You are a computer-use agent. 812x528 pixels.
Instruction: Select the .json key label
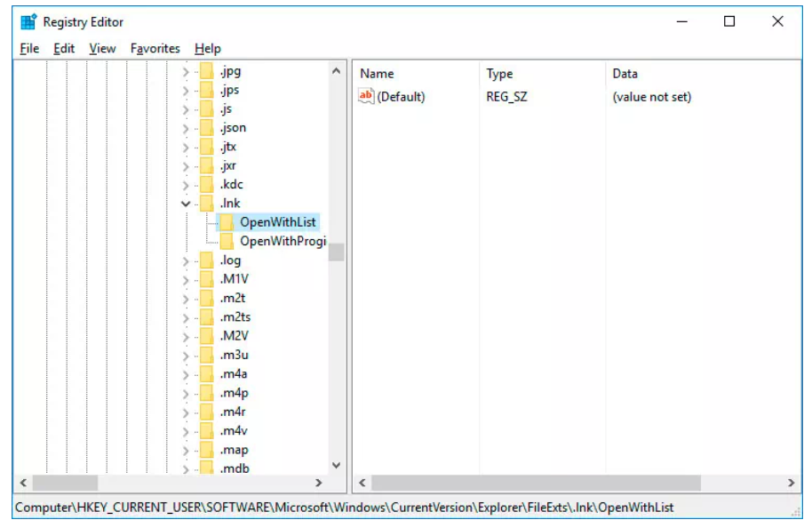tap(233, 128)
